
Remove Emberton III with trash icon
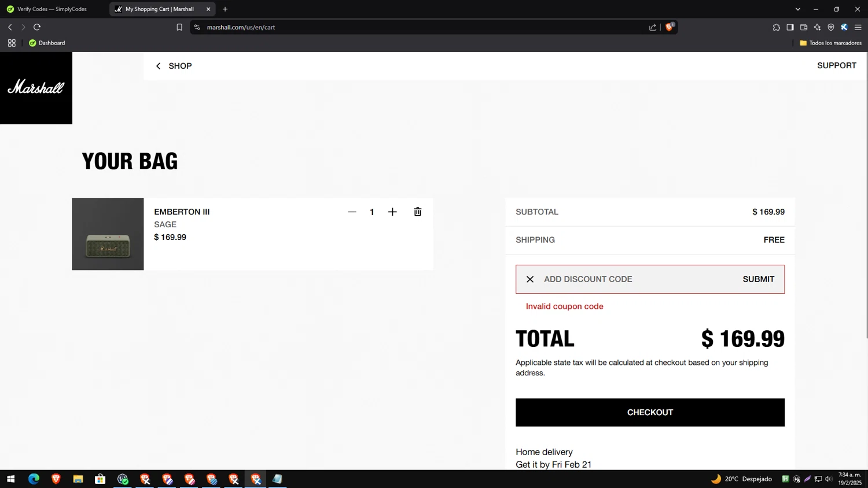(418, 212)
